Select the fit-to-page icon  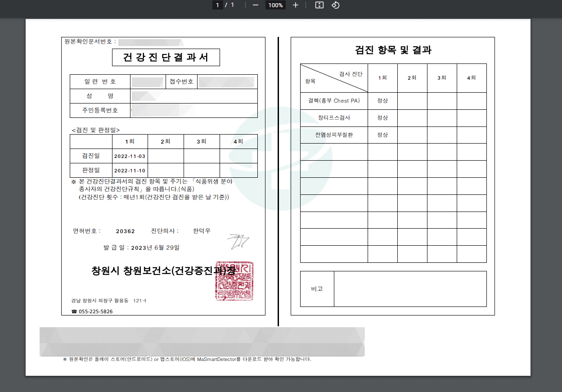click(319, 5)
